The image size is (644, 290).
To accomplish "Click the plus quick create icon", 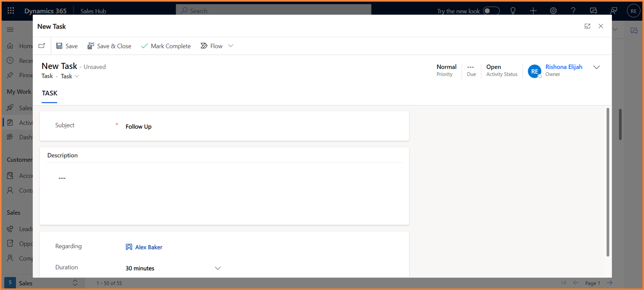I will 533,11.
